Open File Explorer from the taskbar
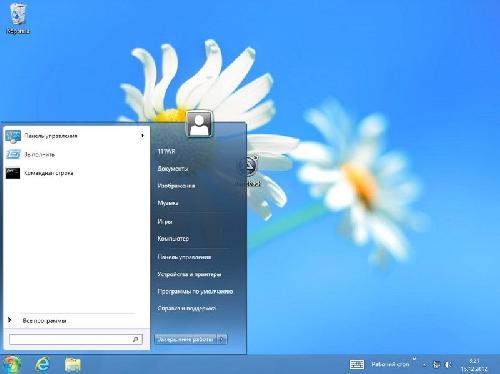The image size is (500, 374). coord(73,364)
